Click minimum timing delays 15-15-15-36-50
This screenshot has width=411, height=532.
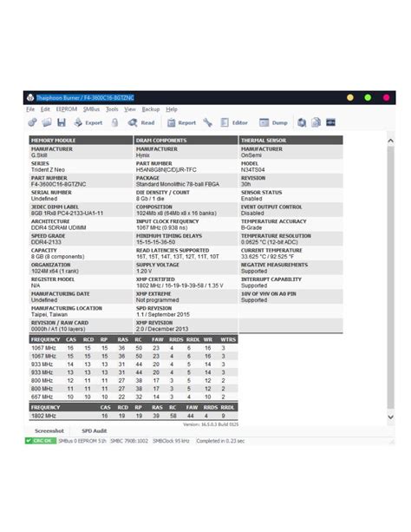click(x=156, y=242)
